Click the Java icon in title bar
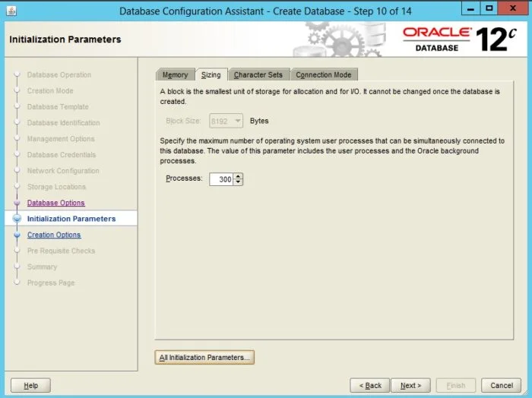 click(x=11, y=11)
